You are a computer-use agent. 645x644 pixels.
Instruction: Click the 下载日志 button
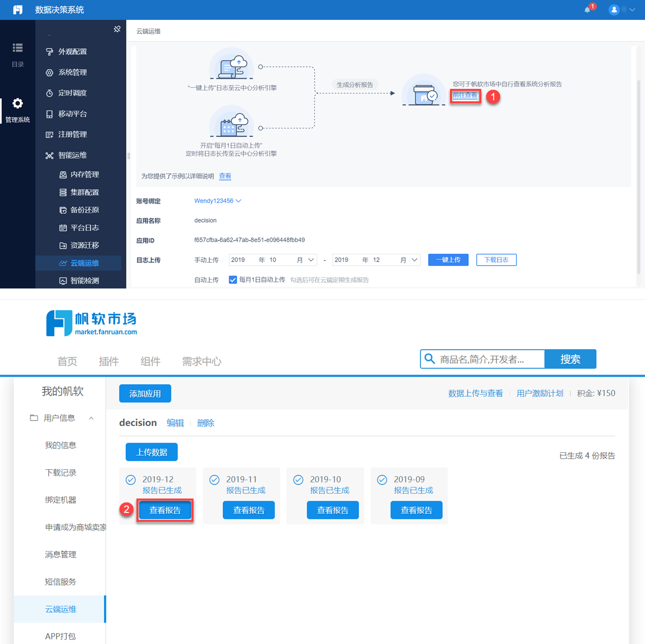(496, 260)
